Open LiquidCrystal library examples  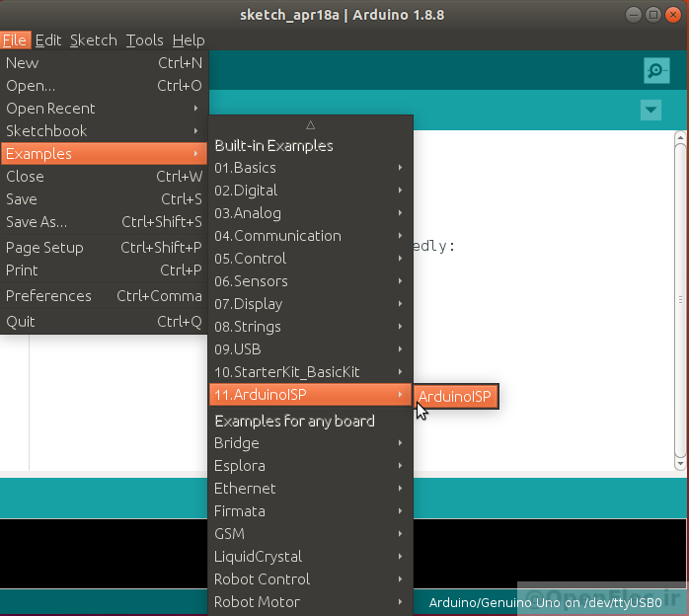click(310, 557)
